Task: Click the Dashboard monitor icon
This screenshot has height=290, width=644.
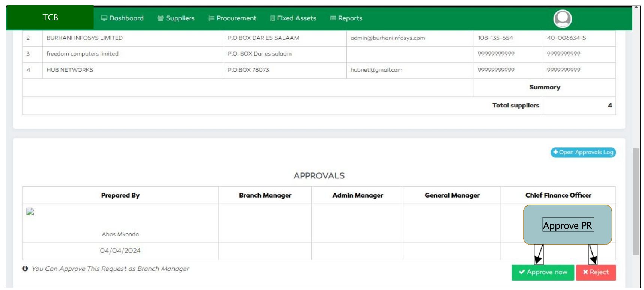Action: (104, 18)
